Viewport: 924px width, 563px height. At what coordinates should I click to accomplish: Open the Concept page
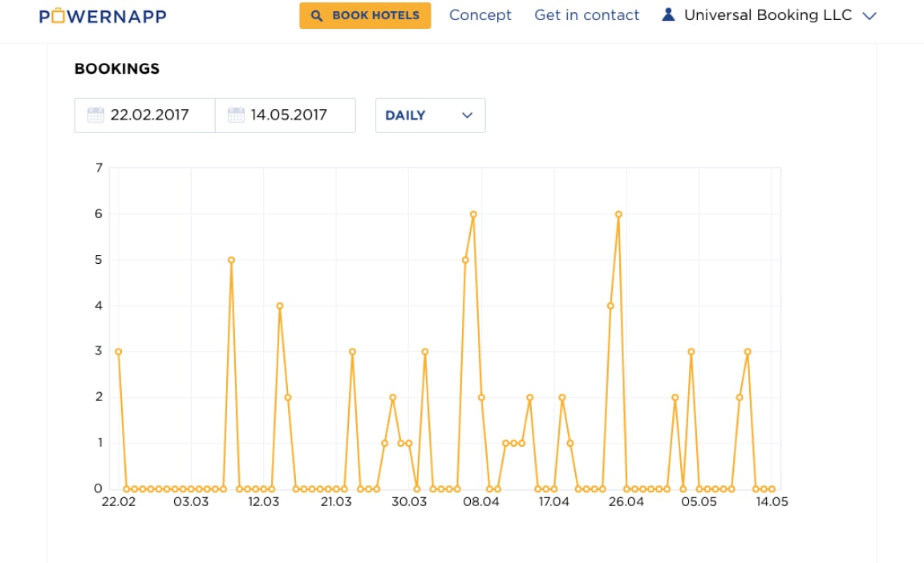pos(480,15)
